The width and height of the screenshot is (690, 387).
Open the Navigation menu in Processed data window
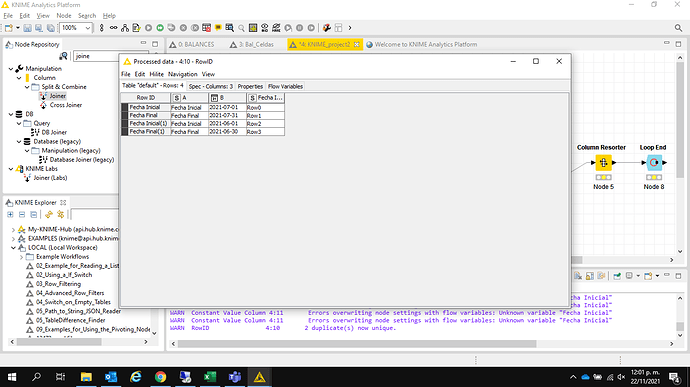pos(182,74)
